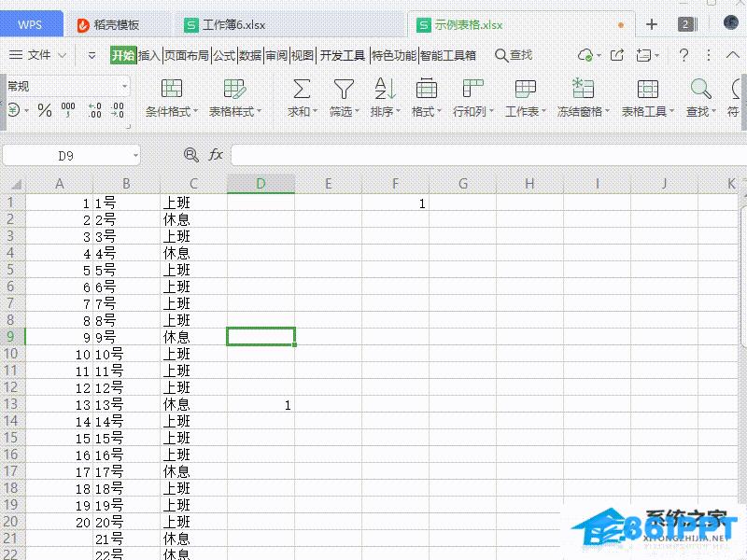Open the help question mark icon
The width and height of the screenshot is (747, 560).
[x=684, y=55]
